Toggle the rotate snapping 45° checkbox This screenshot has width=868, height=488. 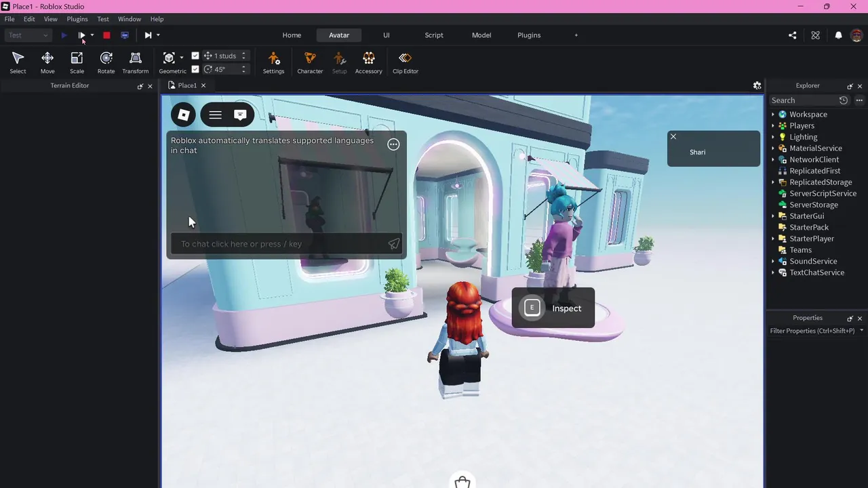(x=195, y=69)
